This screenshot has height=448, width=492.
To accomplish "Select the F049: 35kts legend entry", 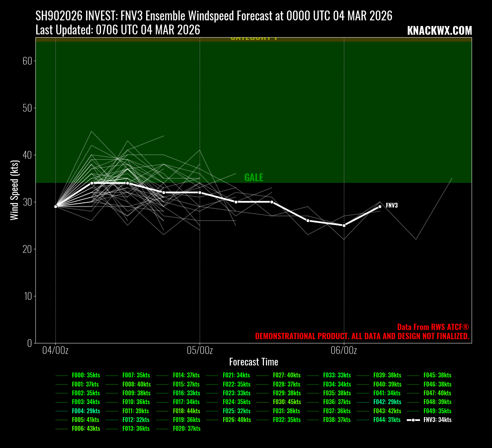I will click(437, 411).
